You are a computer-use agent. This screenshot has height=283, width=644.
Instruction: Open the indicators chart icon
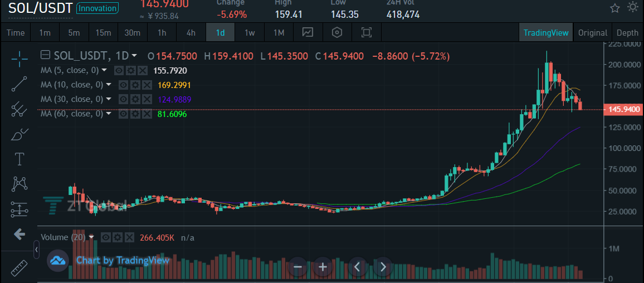point(308,32)
